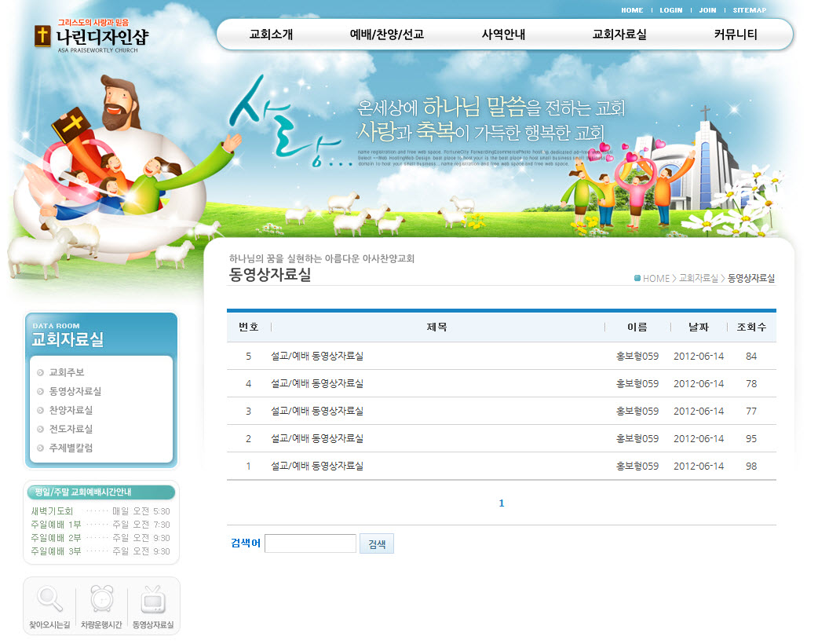The height and width of the screenshot is (644, 829).
Task: Go to the 커뮤니티 menu
Action: click(x=736, y=35)
